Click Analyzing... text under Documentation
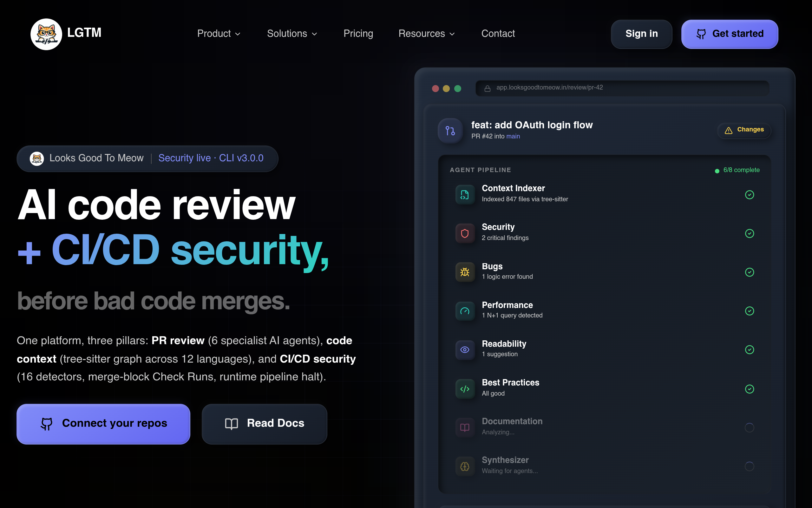 498,432
